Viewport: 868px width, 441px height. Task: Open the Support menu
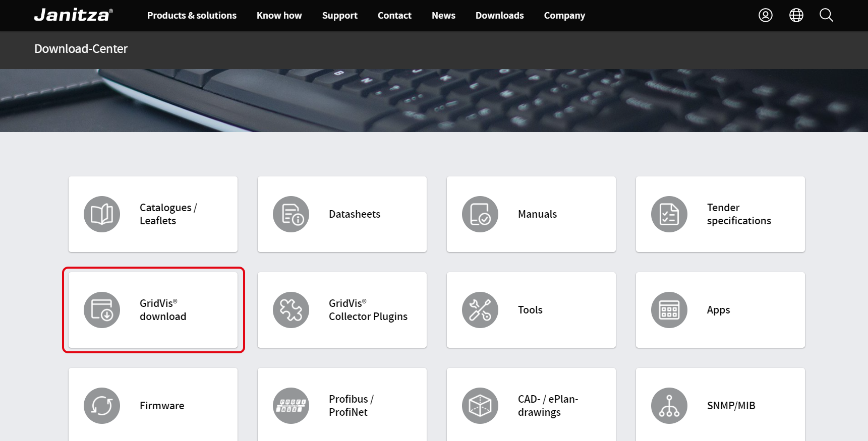tap(340, 16)
